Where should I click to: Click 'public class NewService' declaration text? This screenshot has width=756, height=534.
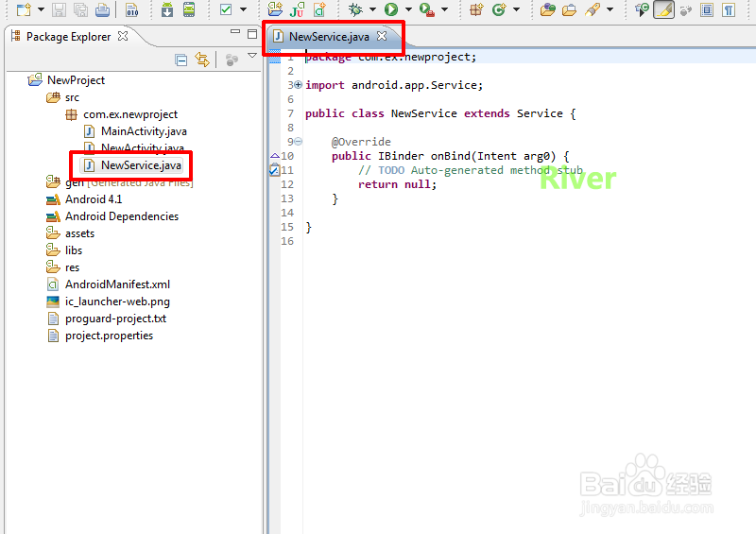(x=381, y=113)
